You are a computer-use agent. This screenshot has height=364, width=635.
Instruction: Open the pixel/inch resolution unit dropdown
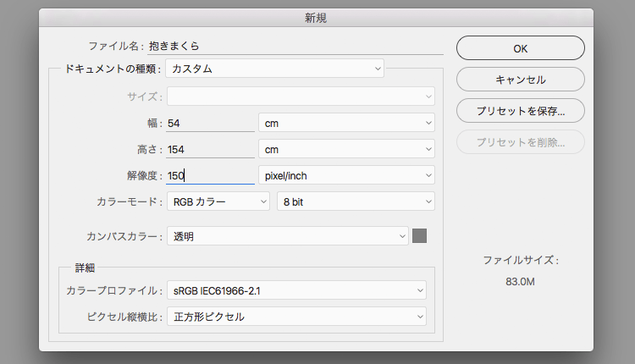[346, 175]
